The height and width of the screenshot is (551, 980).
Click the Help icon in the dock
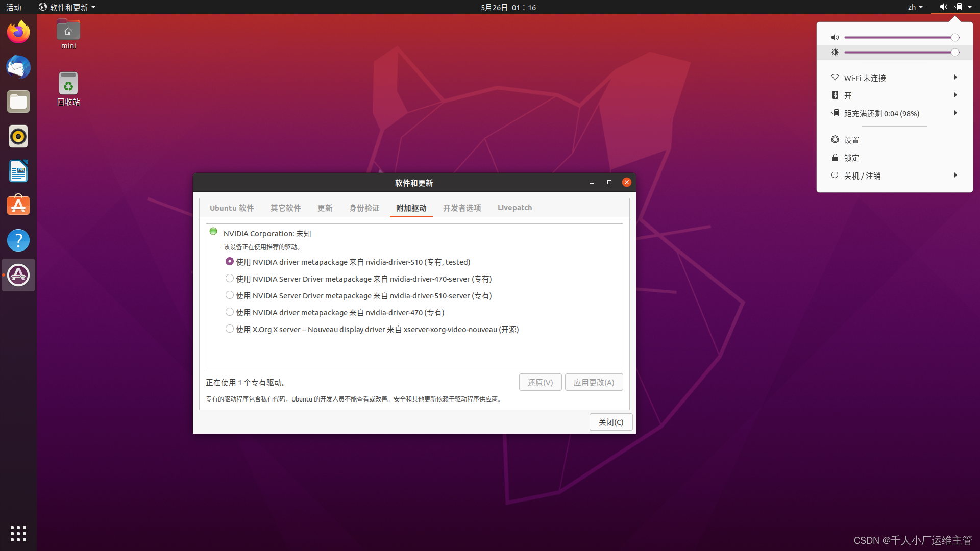18,240
